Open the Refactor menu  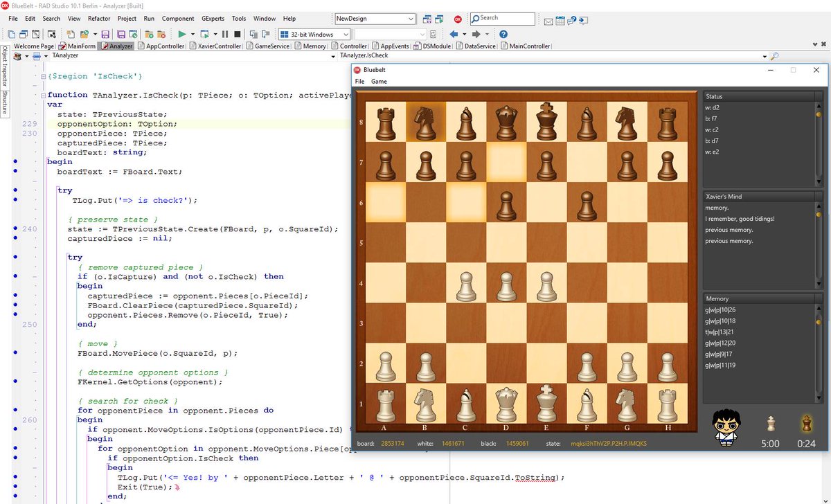(99, 19)
